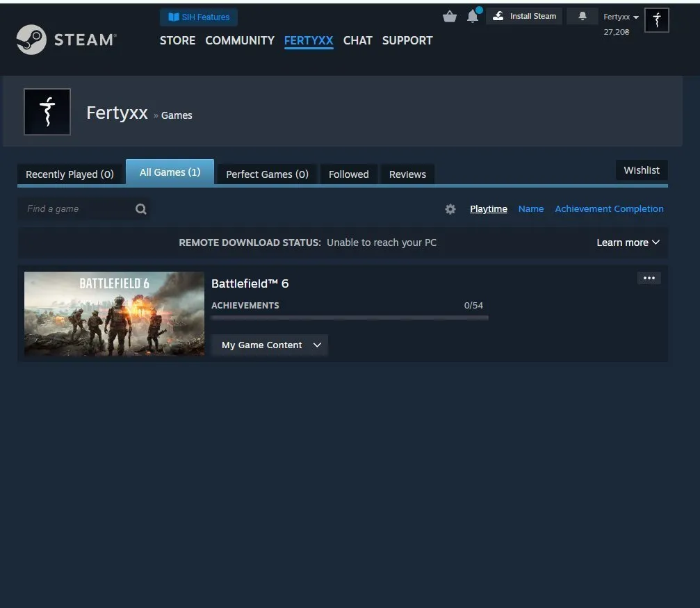Switch to the Perfect Games tab
This screenshot has height=608, width=700.
[x=267, y=174]
